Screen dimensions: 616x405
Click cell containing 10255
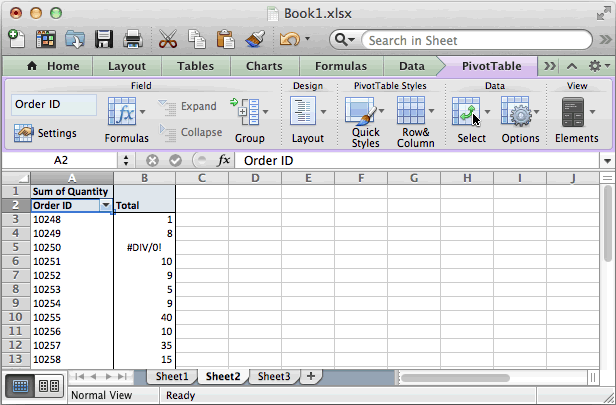72,317
